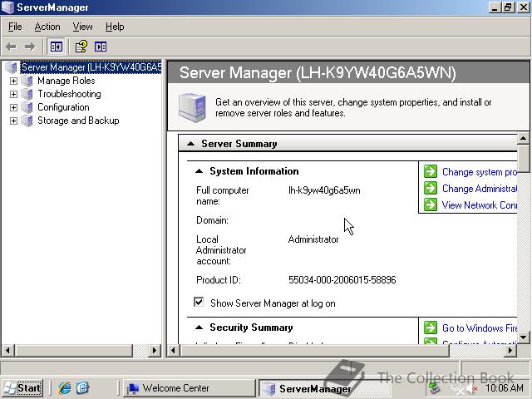Select Configuration in the tree

coord(63,107)
